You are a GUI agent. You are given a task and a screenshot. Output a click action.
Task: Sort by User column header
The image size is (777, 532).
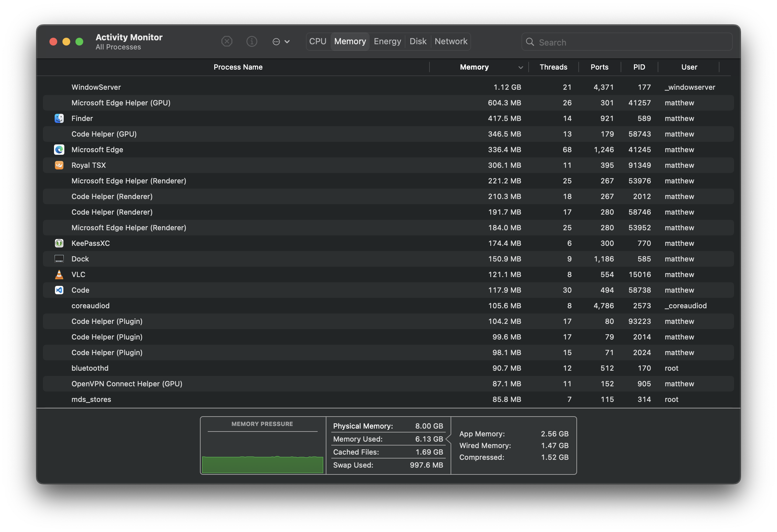689,67
